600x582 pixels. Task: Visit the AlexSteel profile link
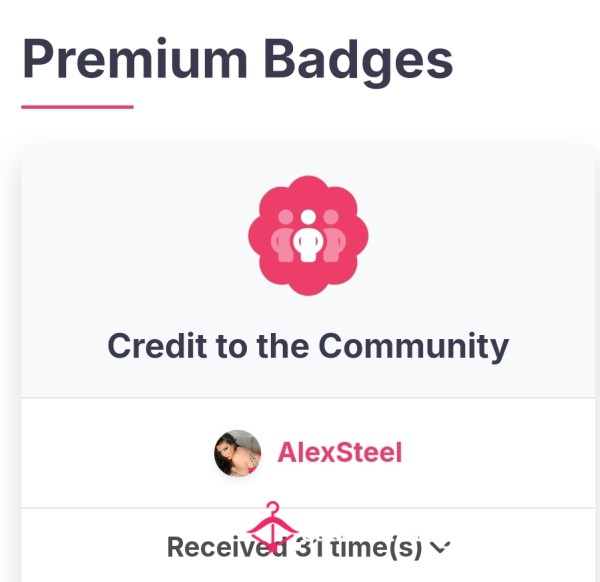point(340,453)
